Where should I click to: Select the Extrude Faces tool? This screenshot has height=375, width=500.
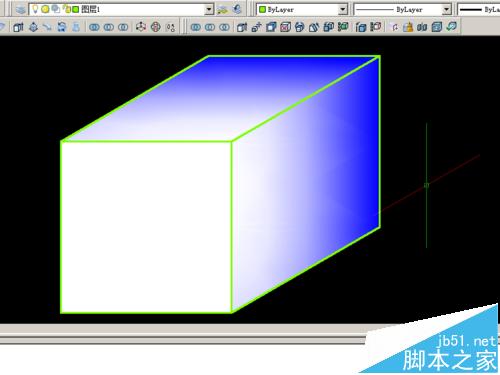point(242,27)
